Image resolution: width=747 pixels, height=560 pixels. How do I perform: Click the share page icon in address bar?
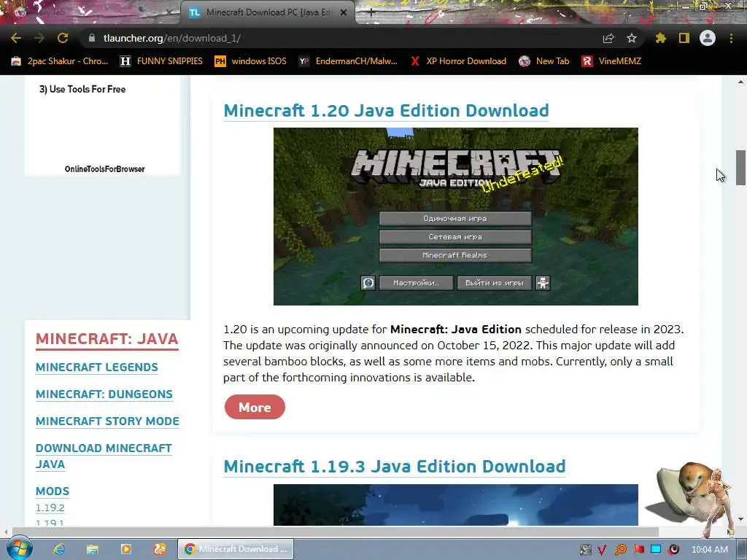tap(608, 38)
